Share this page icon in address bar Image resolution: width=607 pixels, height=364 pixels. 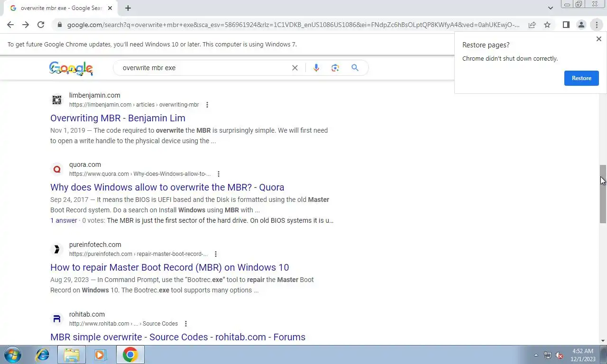(532, 25)
